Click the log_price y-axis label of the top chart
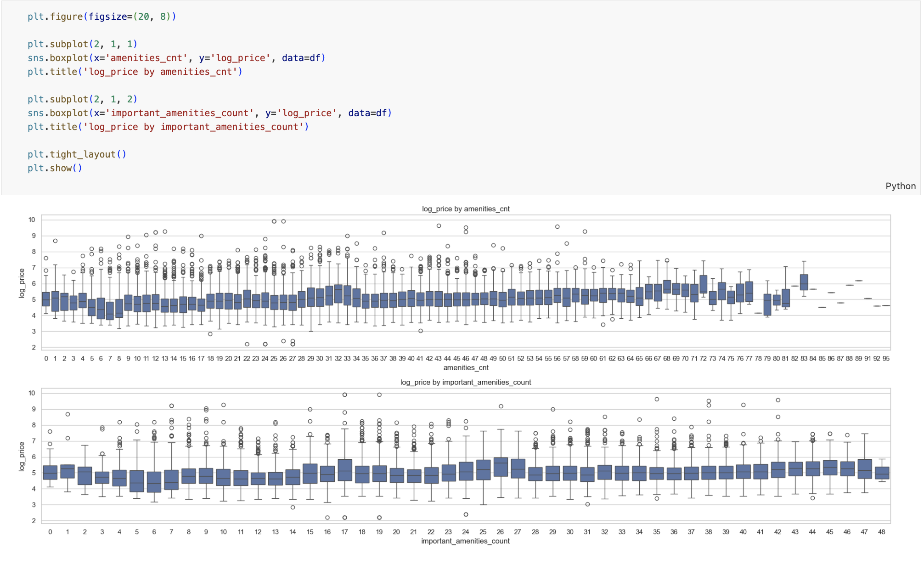This screenshot has width=924, height=575. pyautogui.click(x=22, y=283)
